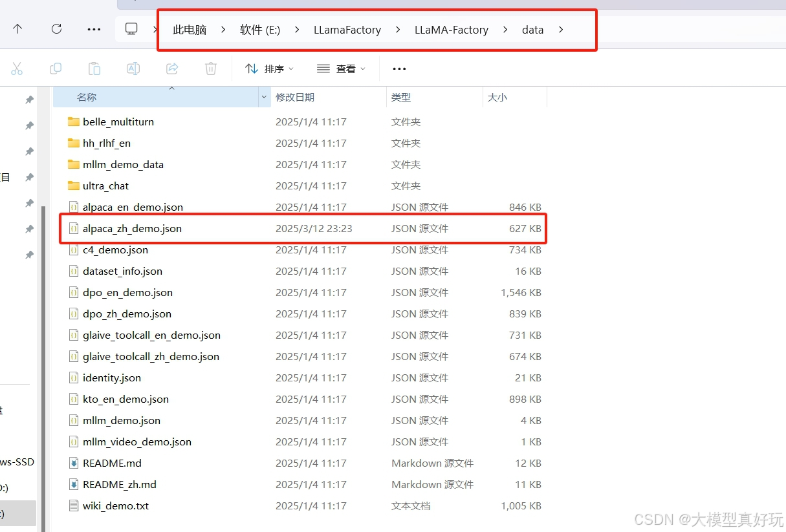Click the JSON file icon of identity.json
The width and height of the screenshot is (786, 532).
(x=74, y=378)
